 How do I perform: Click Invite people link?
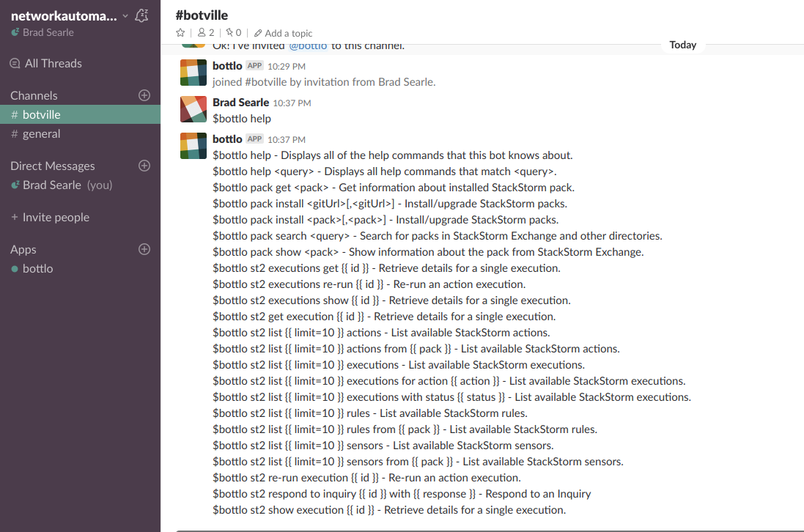pos(55,218)
